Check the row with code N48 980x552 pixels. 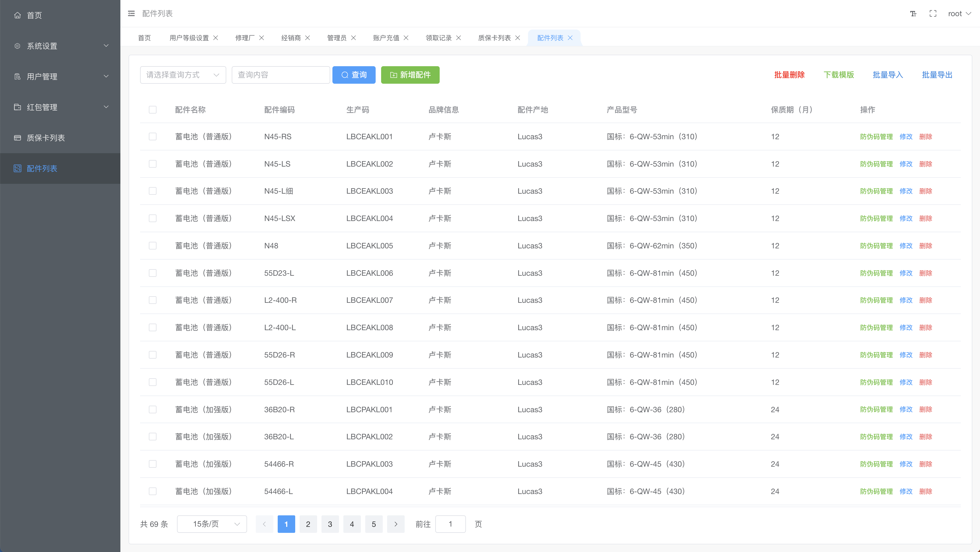(153, 246)
